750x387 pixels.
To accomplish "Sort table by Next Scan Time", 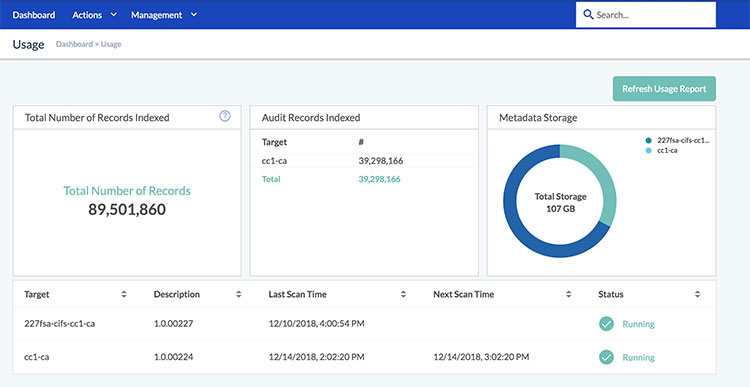I will (568, 295).
